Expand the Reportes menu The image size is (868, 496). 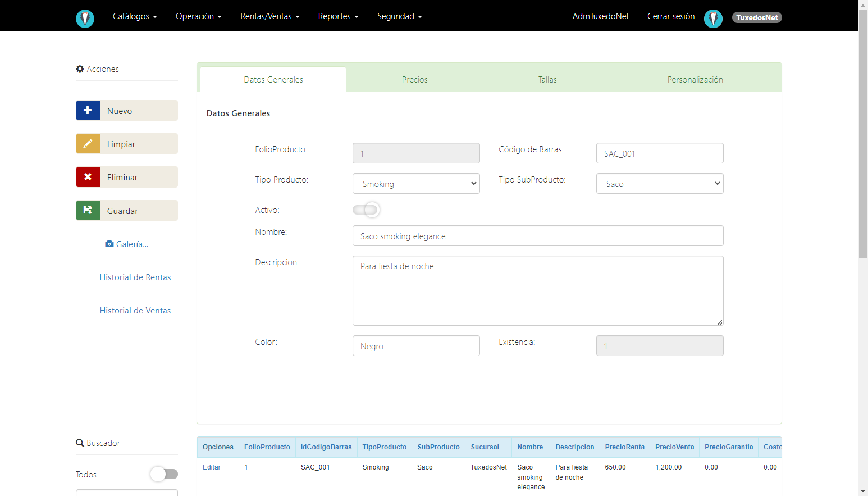pos(338,16)
